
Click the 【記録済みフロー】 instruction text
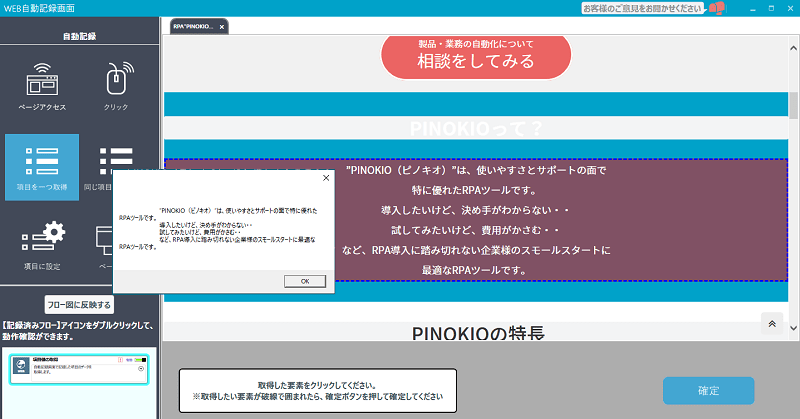(x=78, y=331)
